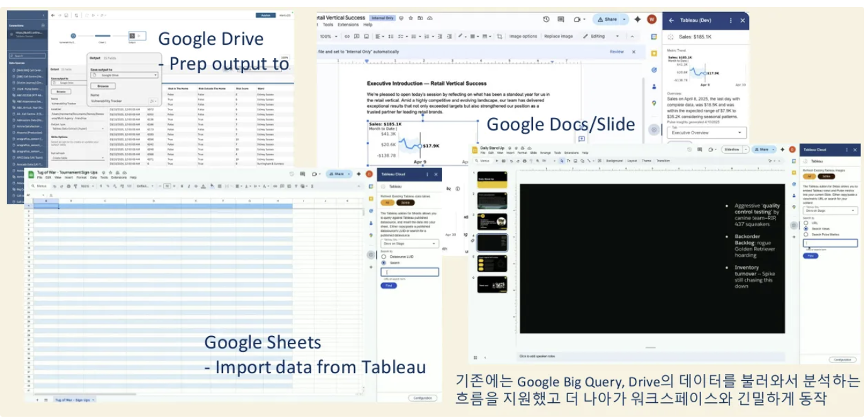Open the Arrange menu in Slides
The image size is (868, 418).
(x=545, y=153)
